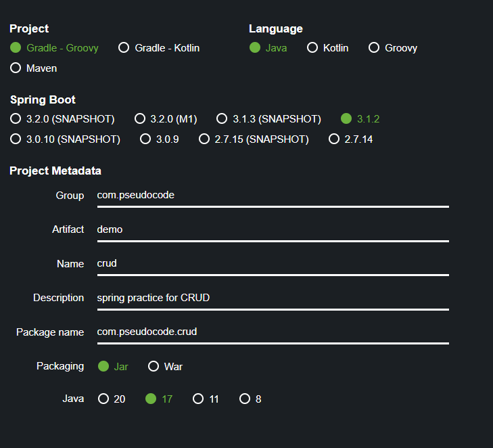Click the Package name field label

click(50, 332)
